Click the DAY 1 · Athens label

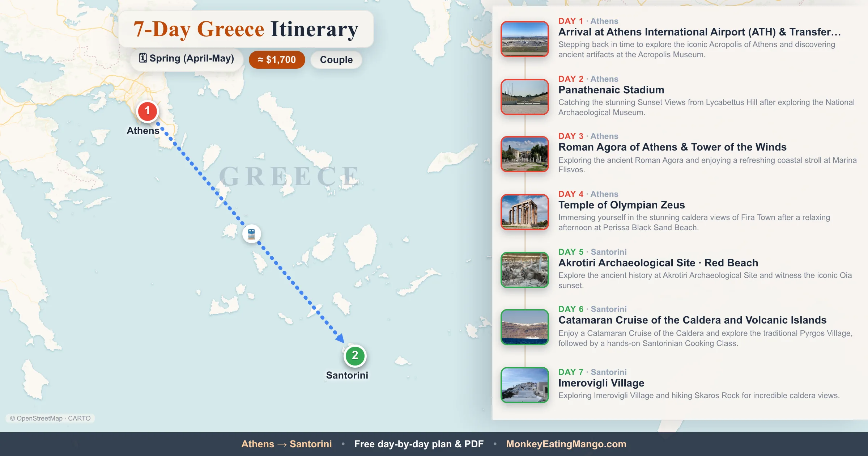(x=588, y=21)
